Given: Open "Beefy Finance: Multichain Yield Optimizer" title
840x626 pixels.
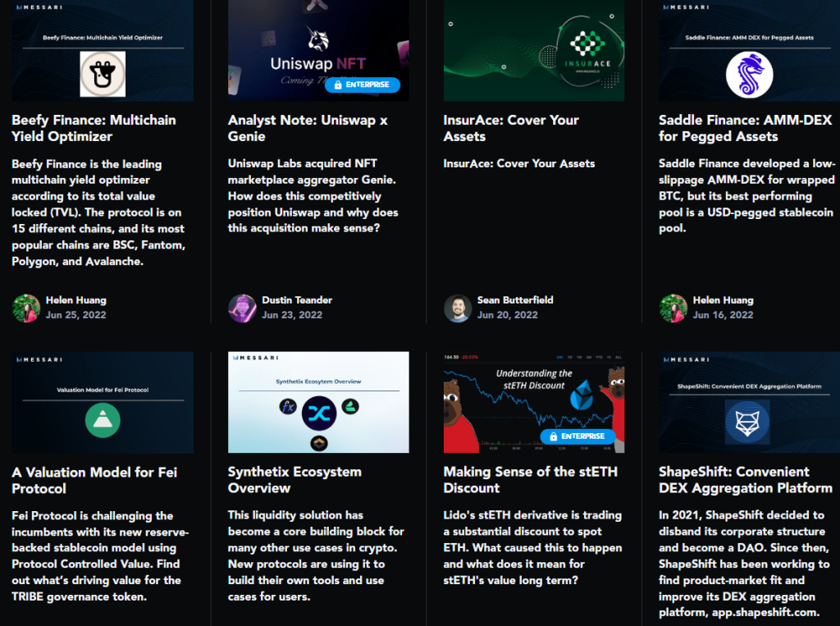Looking at the screenshot, I should click(94, 128).
